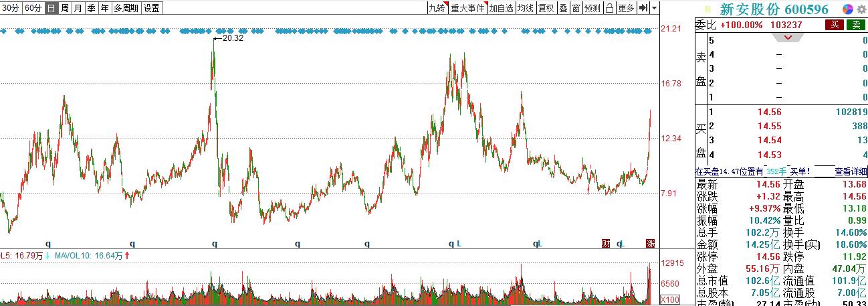Open the 预测 forecast tool
This screenshot has width=868, height=306.
[592, 8]
